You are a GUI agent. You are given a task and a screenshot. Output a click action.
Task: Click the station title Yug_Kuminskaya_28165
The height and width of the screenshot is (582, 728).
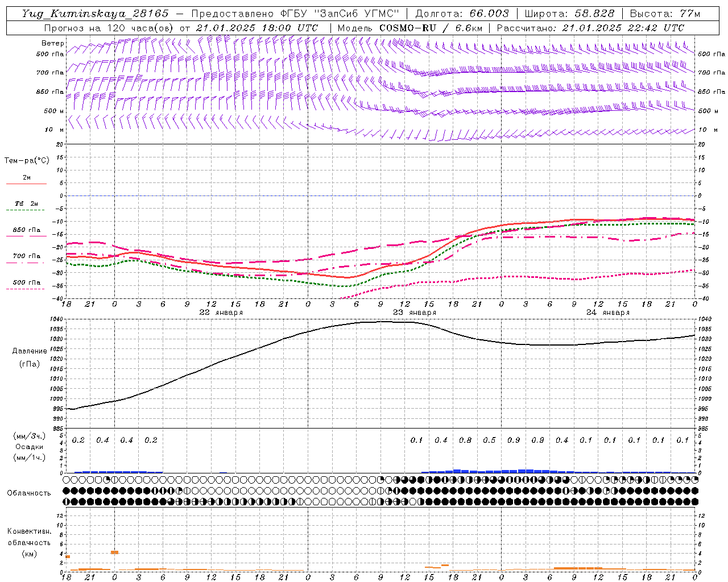[95, 14]
